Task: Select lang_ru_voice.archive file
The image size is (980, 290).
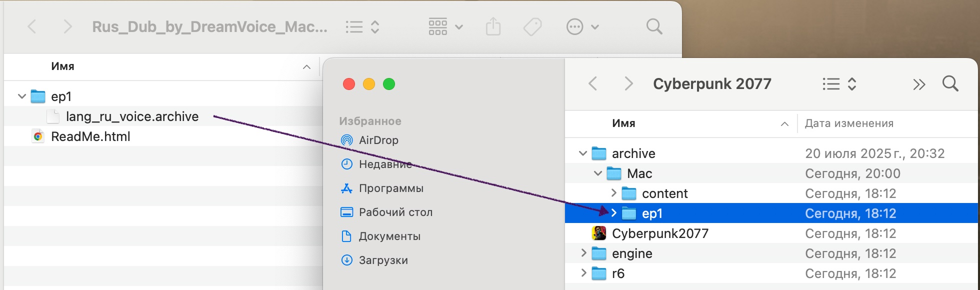Action: coord(132,116)
